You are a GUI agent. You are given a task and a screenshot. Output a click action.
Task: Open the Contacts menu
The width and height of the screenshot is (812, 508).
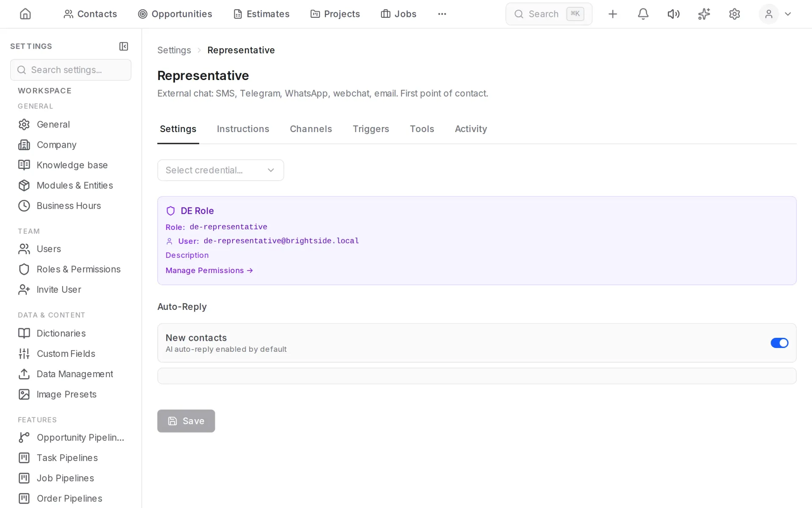tap(90, 14)
